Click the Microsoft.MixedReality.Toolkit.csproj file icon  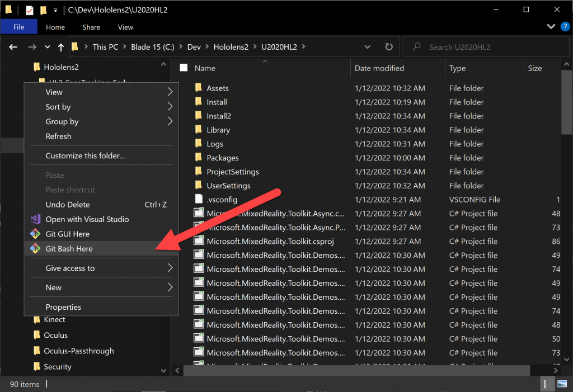pos(199,241)
